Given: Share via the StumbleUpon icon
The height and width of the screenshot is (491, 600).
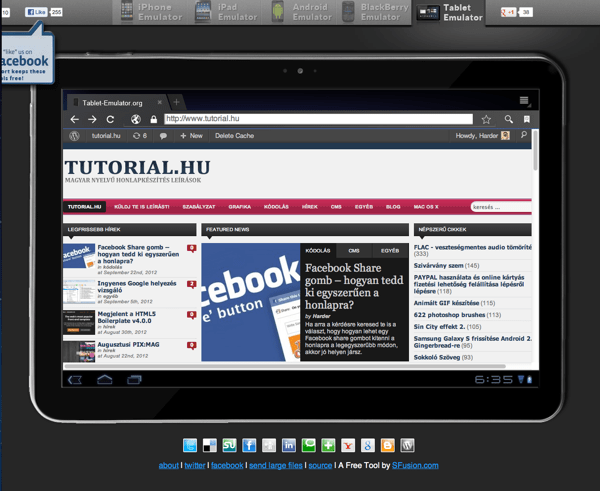Looking at the screenshot, I should (x=229, y=445).
